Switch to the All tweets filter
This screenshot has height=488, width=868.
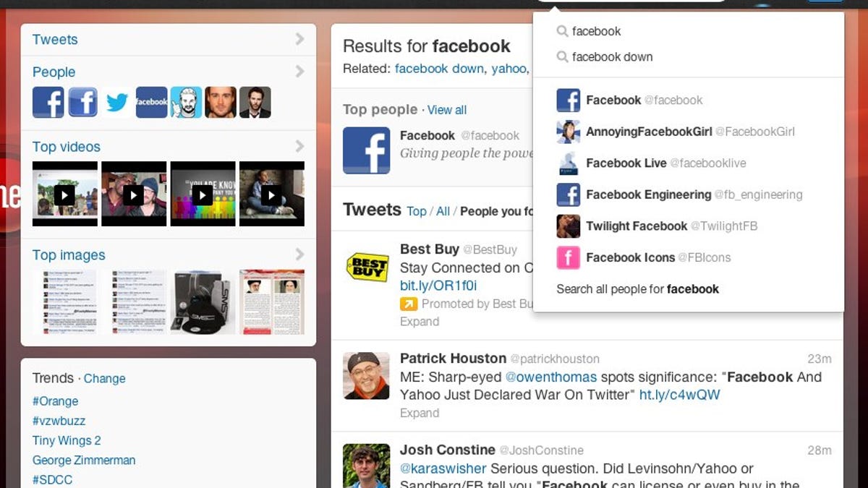pos(443,211)
